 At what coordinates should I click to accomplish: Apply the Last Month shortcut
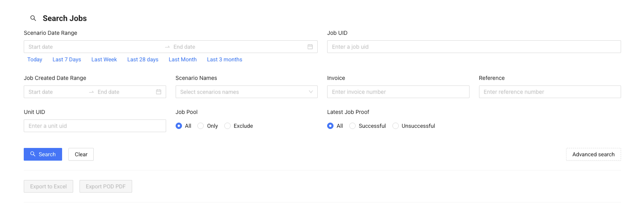tap(183, 59)
